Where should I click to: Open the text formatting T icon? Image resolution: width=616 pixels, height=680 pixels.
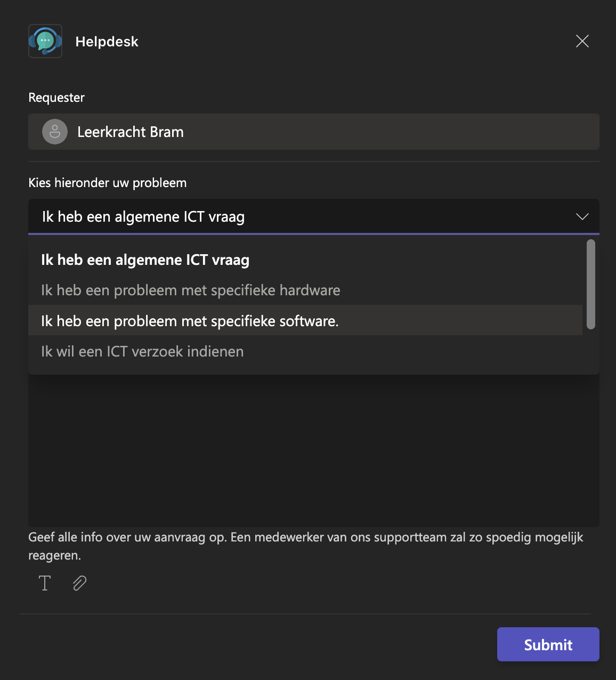(45, 583)
